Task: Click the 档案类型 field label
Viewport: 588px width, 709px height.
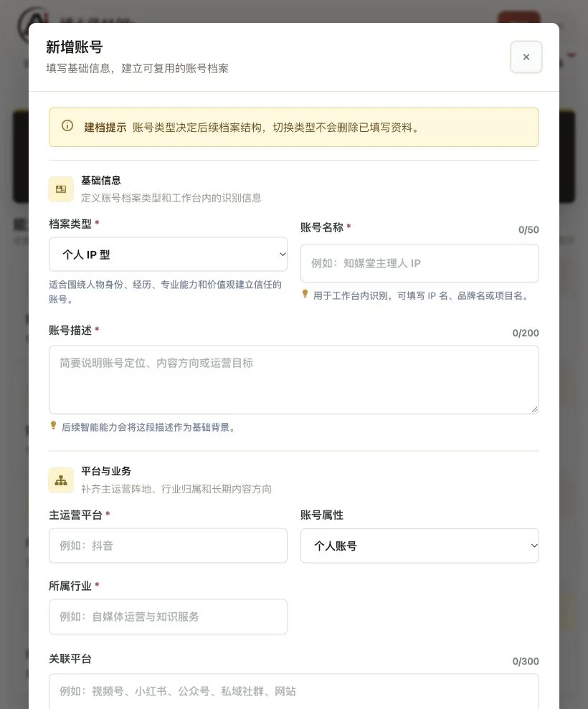Action: tap(70, 224)
